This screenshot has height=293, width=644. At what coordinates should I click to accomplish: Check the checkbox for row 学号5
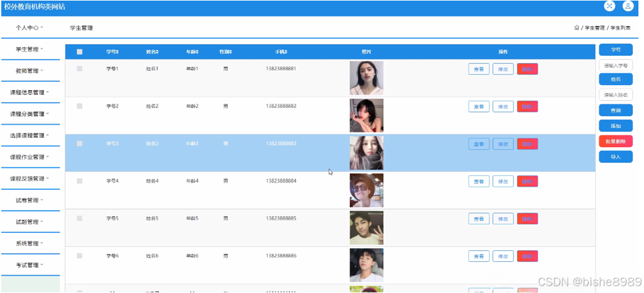click(x=79, y=219)
